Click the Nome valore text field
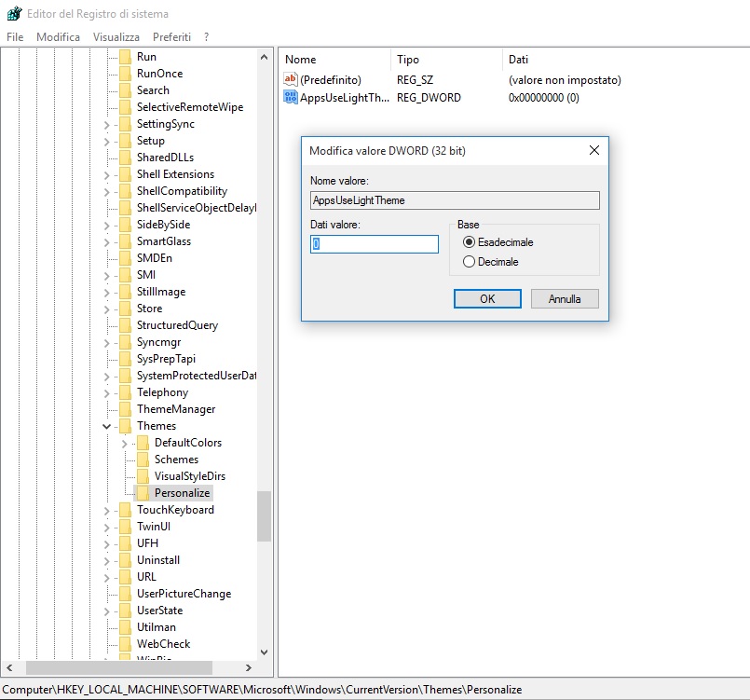This screenshot has width=750, height=700. pyautogui.click(x=455, y=200)
